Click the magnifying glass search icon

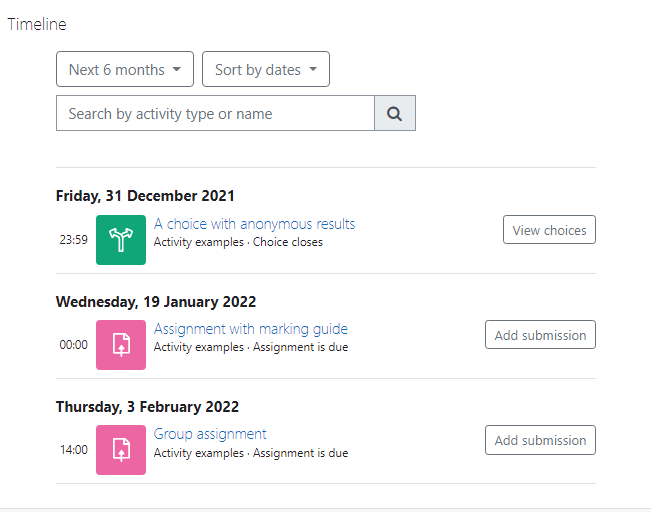tap(395, 113)
